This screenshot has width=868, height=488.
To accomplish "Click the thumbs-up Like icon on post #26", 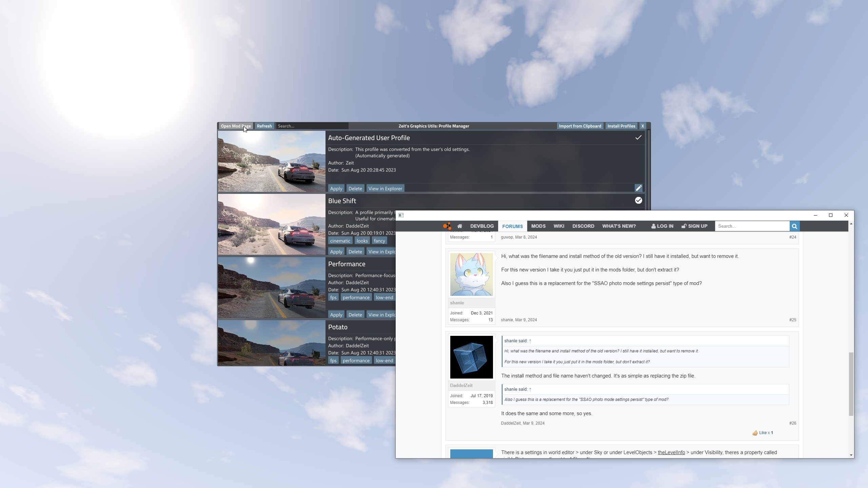I will (x=755, y=433).
